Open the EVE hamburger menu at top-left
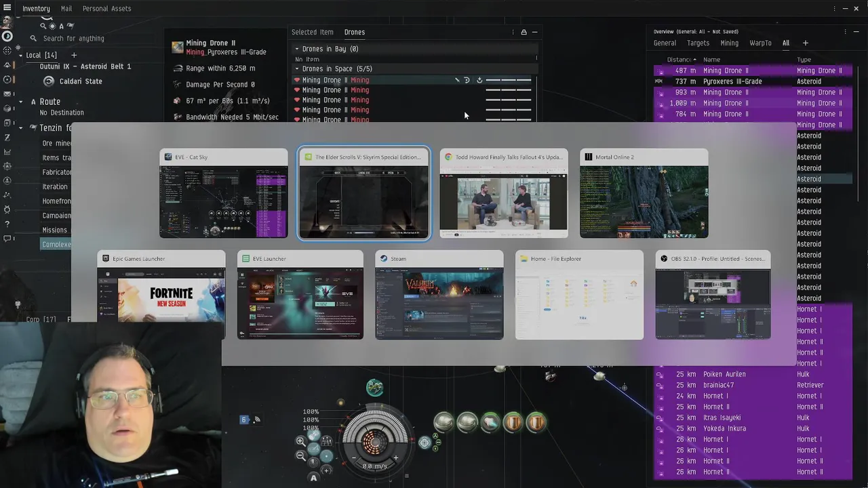 click(7, 8)
